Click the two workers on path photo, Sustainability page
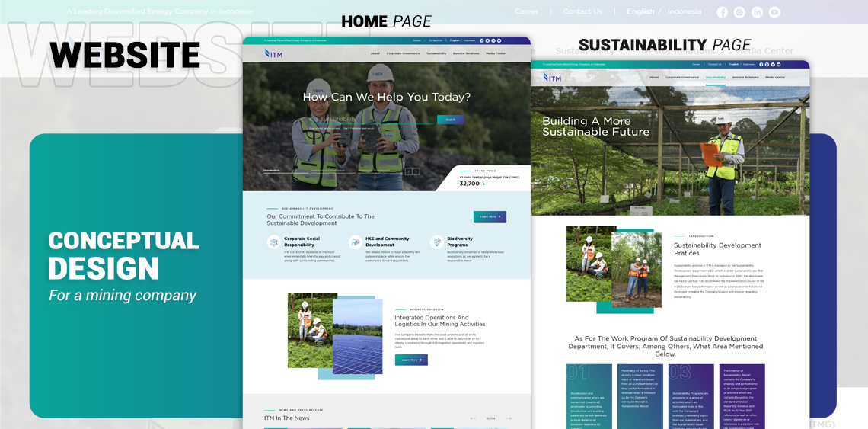868x429 pixels. click(x=636, y=270)
